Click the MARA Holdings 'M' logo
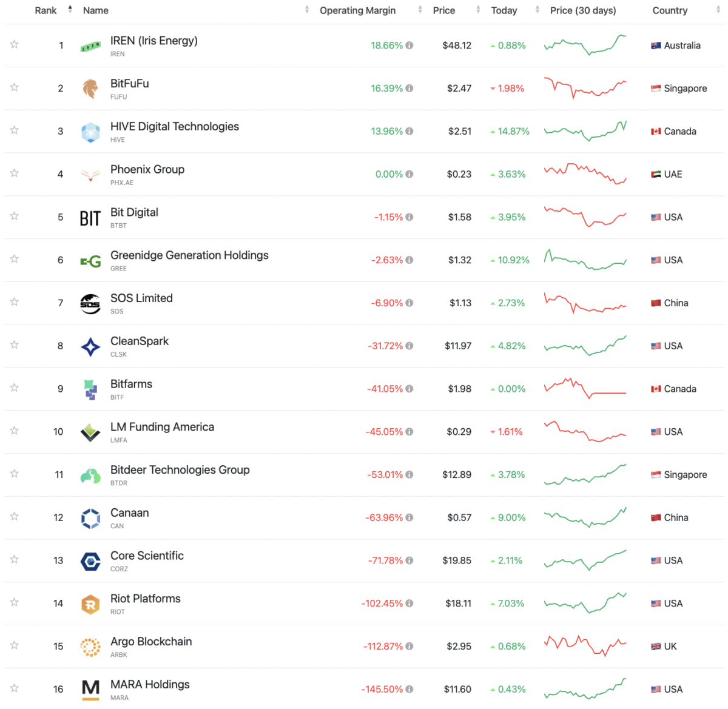Image resolution: width=728 pixels, height=709 pixels. click(90, 689)
